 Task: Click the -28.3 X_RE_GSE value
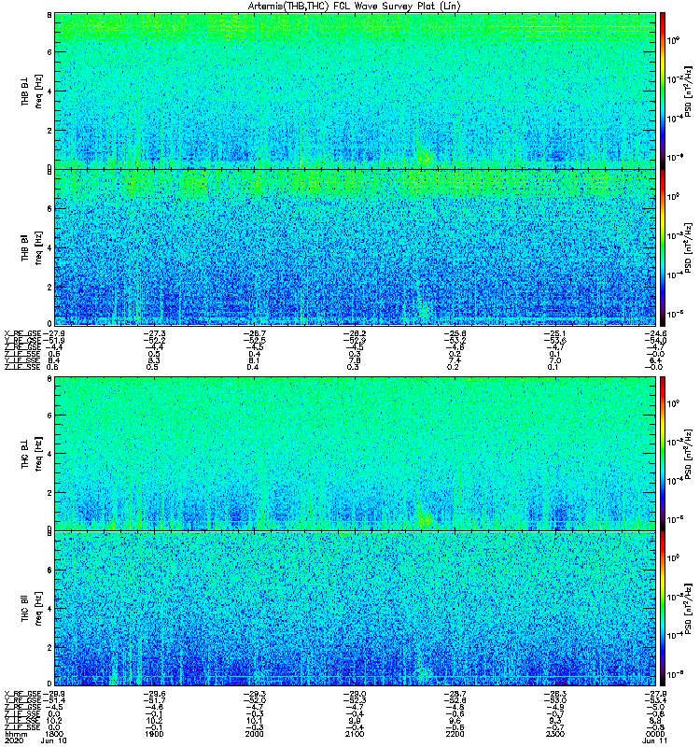555,694
